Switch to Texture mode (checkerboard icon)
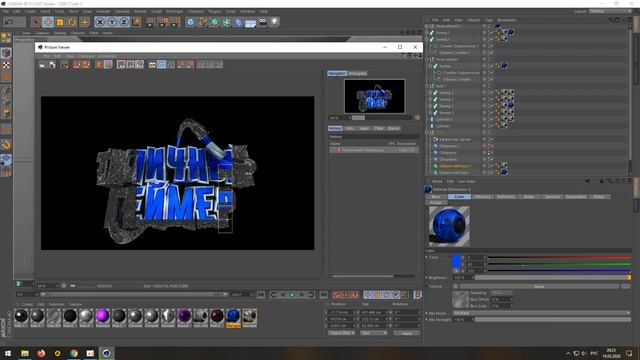 pyautogui.click(x=6, y=65)
